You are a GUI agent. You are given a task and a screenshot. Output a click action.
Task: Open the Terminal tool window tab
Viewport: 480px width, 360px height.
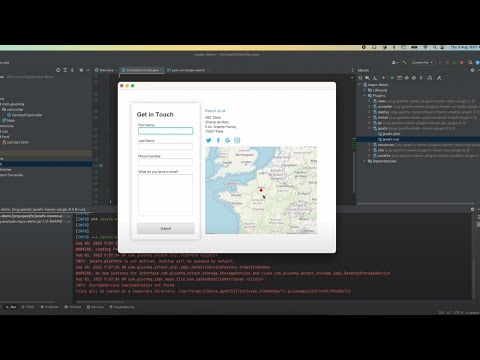(73, 307)
